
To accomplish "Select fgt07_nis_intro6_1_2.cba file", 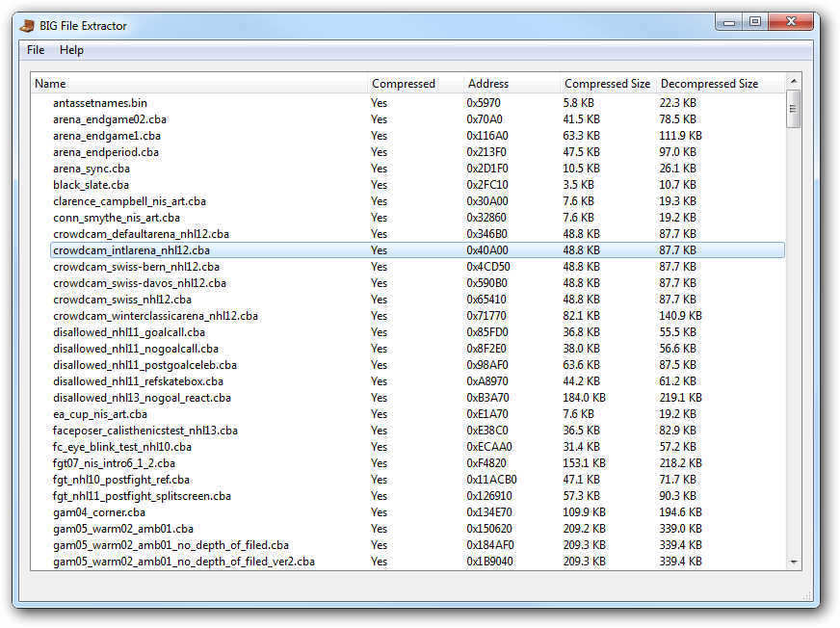I will [x=114, y=463].
